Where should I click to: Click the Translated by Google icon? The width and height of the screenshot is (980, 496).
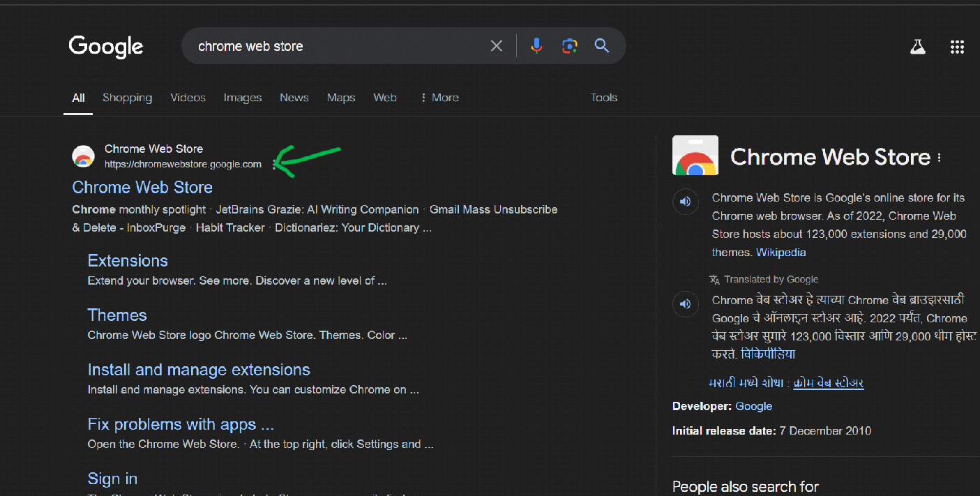[x=714, y=280]
